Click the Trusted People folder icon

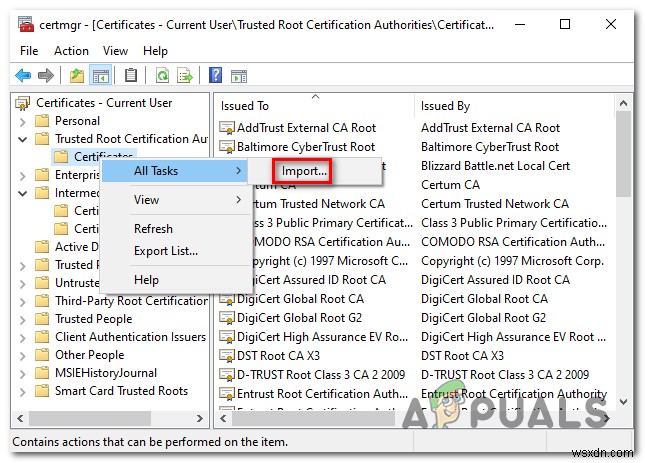point(42,319)
